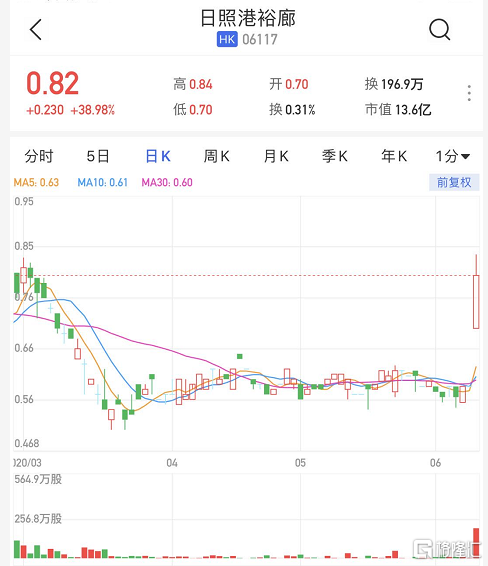Toggle the 前复权 adjustment button
488x566 pixels.
coord(454,182)
